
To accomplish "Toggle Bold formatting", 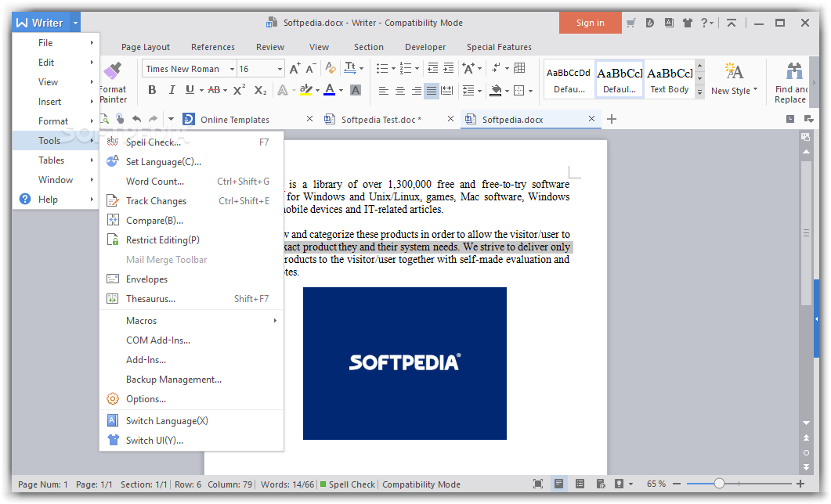I will [152, 90].
